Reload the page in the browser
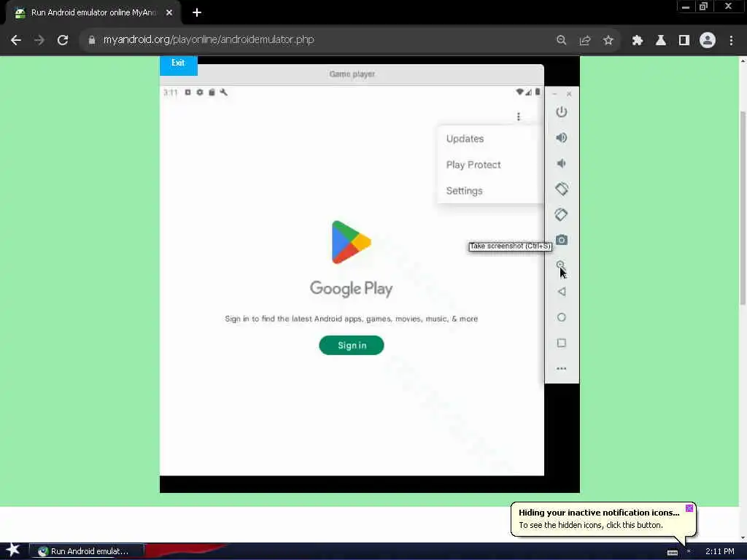Image resolution: width=747 pixels, height=560 pixels. coord(63,40)
